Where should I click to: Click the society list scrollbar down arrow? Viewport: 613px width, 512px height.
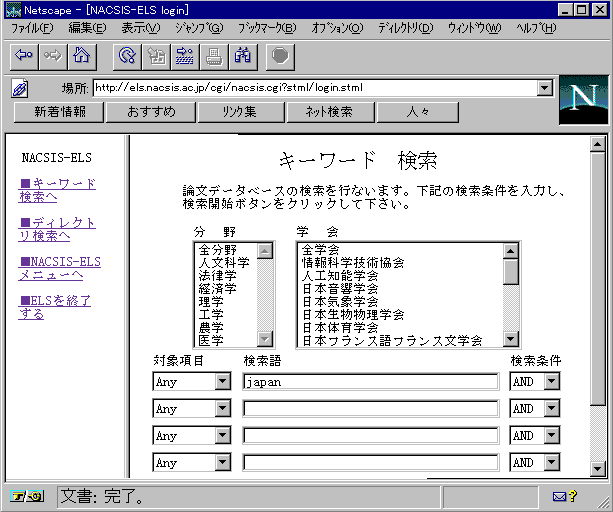[x=511, y=339]
